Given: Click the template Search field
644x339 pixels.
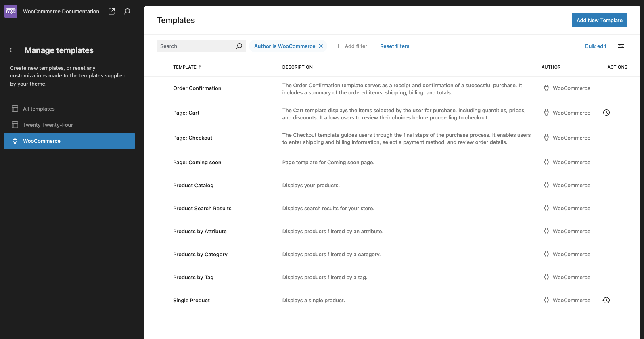Looking at the screenshot, I should 196,46.
